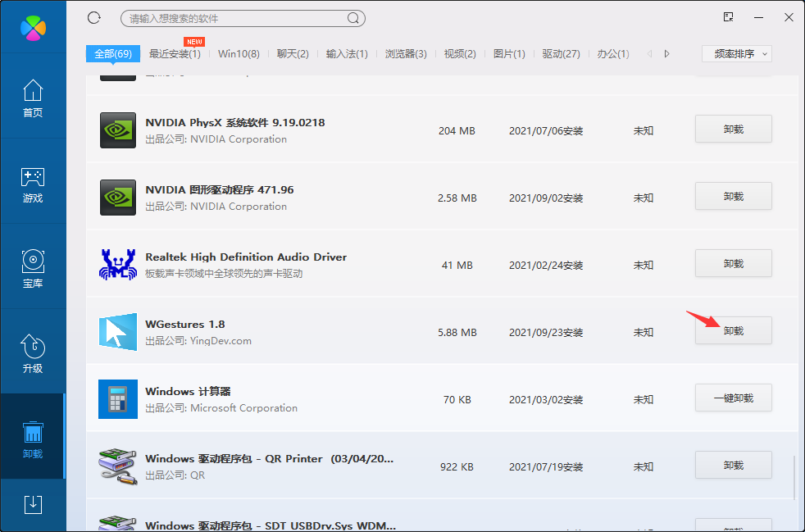Uninstall Realtek High Definition Audio Driver
This screenshot has height=532, width=805.
(x=734, y=263)
